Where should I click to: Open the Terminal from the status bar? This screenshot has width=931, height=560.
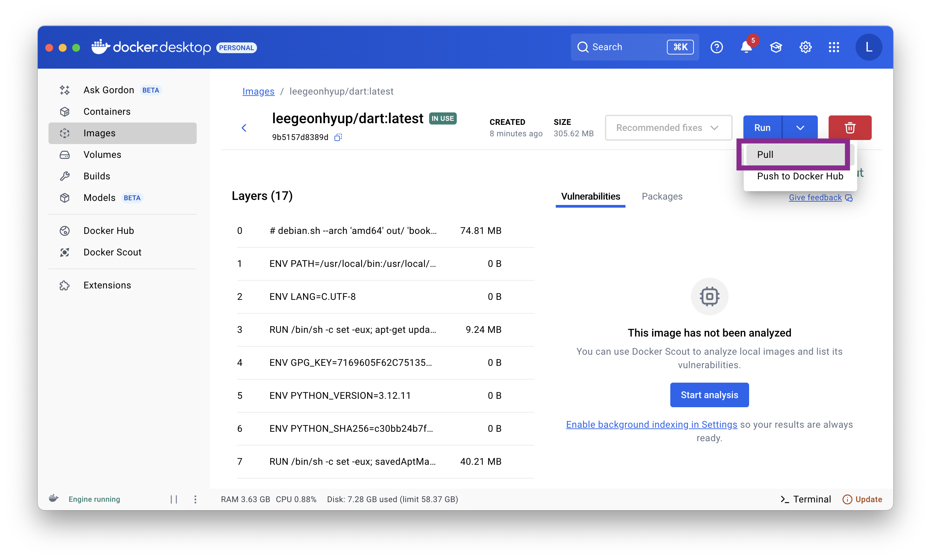(806, 499)
